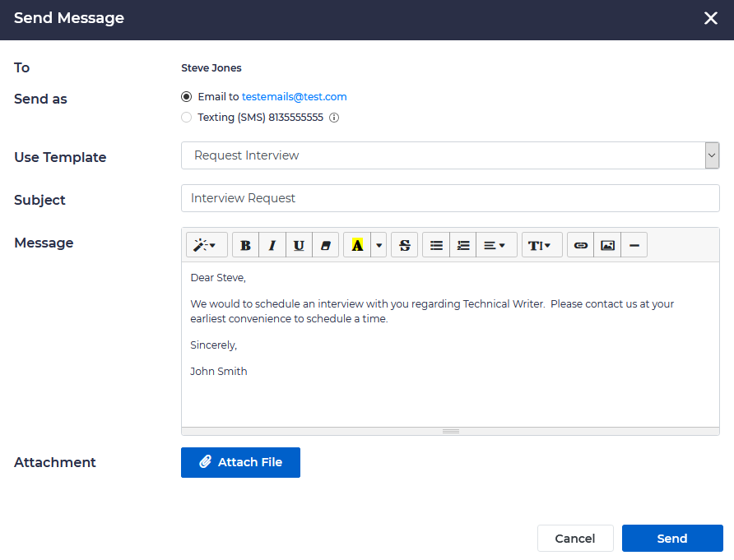Underline text in the message editor
This screenshot has height=560, width=734.
pos(299,244)
